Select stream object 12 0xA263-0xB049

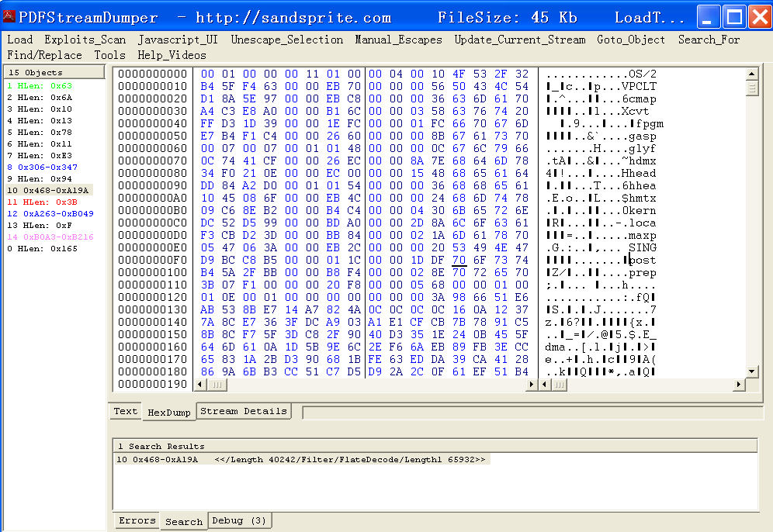50,214
